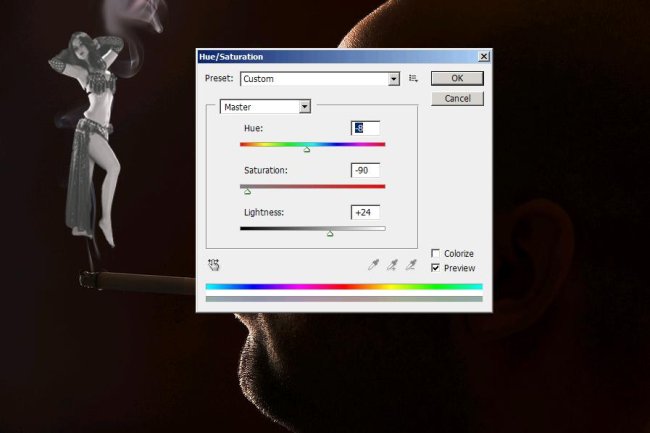The image size is (650, 433).
Task: Click the Hue value input field
Action: (x=365, y=128)
